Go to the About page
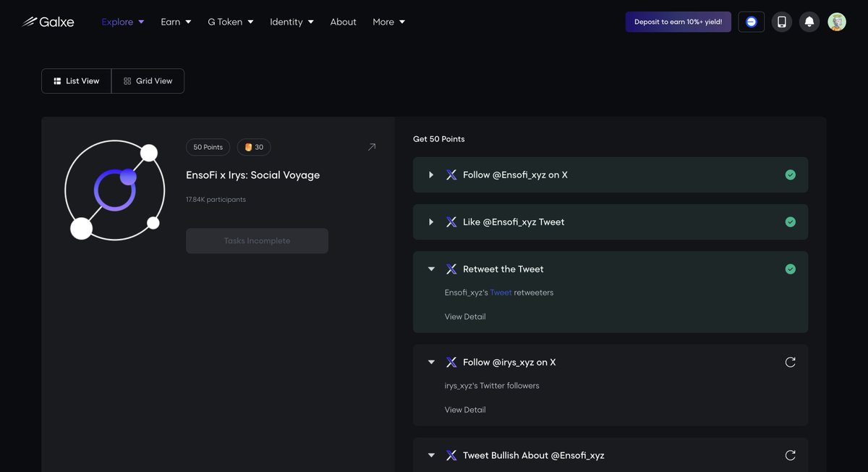Image resolution: width=868 pixels, height=472 pixels. tap(344, 22)
